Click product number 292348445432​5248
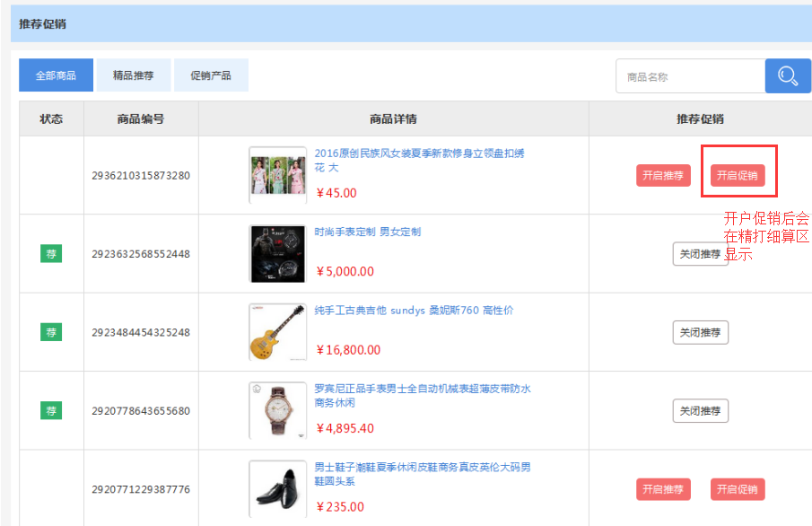Viewport: 812px width, 526px height. coord(141,332)
